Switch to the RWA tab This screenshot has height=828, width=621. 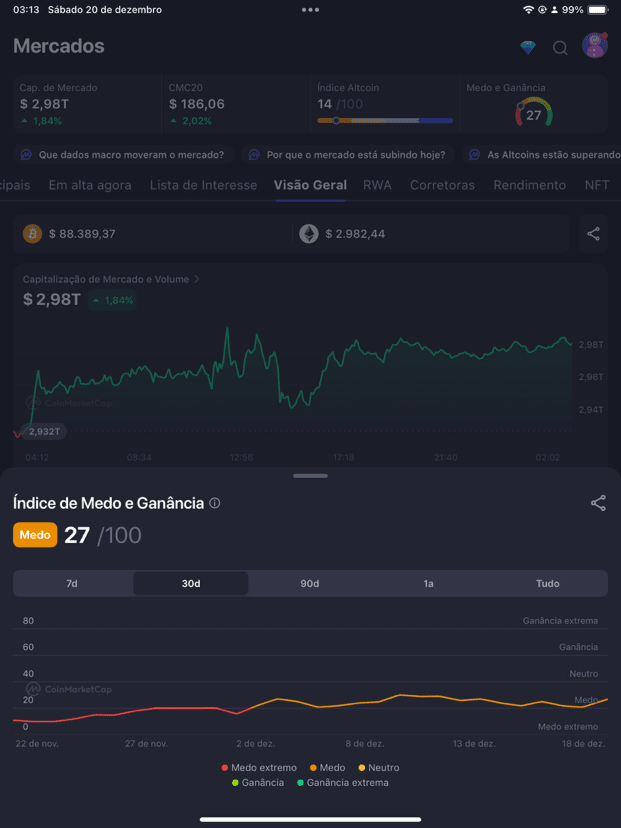click(x=377, y=185)
